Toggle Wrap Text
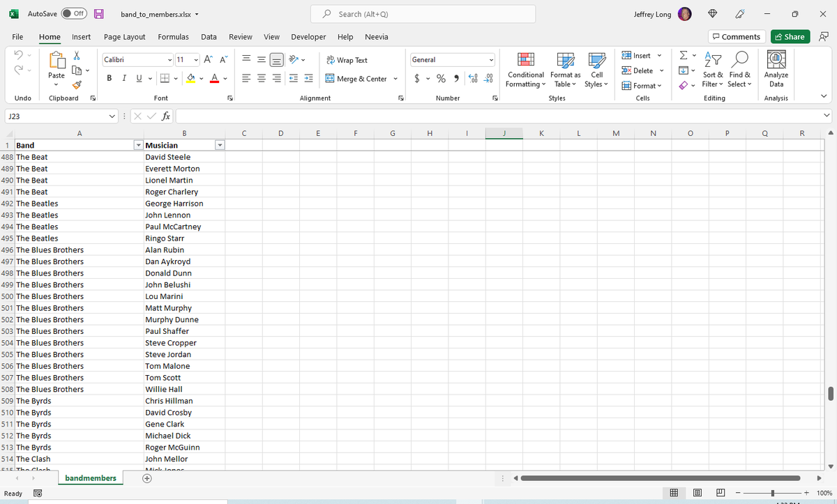Screen dimensions: 837x504 click(347, 60)
